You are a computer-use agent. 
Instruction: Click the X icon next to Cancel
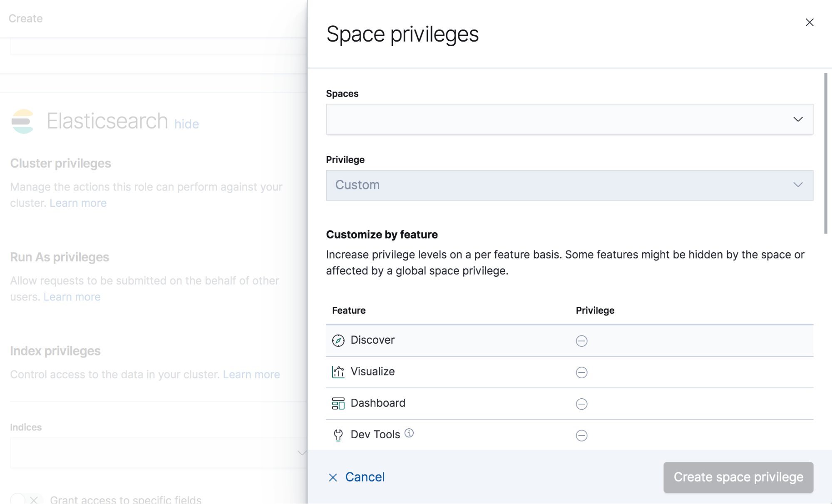(333, 477)
